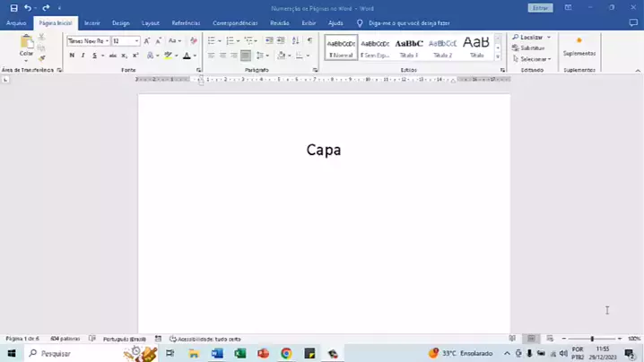The height and width of the screenshot is (362, 644).
Task: Open the Suplementos add-ins icon
Action: pos(579,47)
